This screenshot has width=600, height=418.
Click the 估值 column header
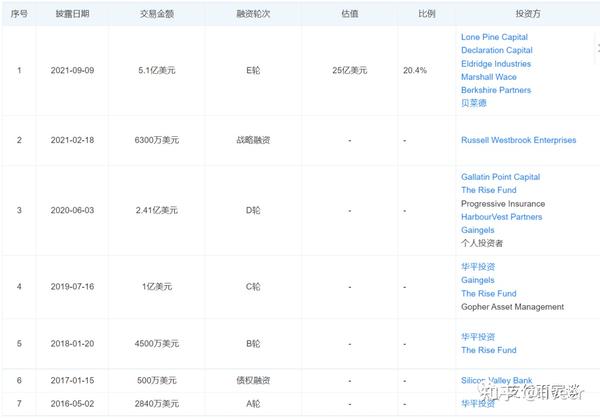pos(349,14)
